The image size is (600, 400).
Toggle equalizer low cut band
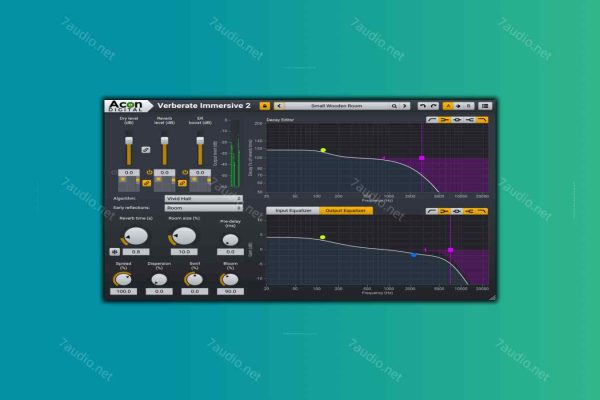[x=432, y=211]
